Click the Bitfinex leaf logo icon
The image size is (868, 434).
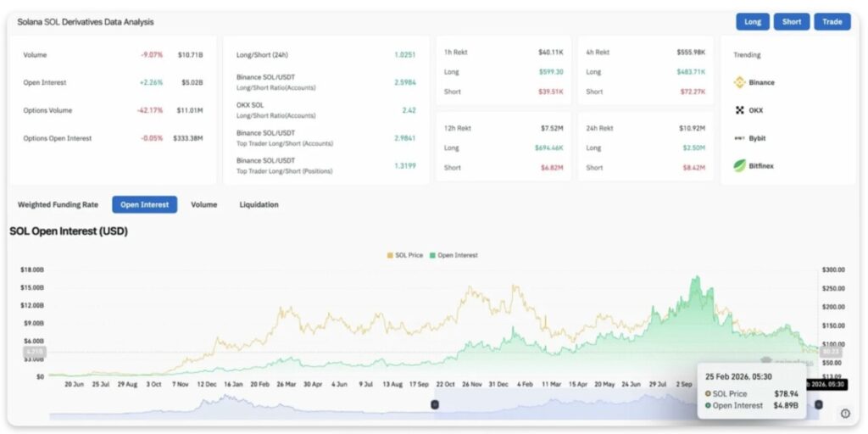(739, 166)
